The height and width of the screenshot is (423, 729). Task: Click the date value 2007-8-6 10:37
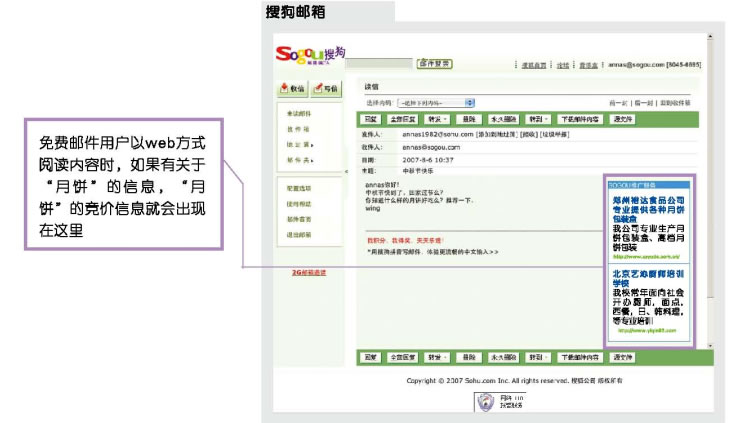[428, 160]
